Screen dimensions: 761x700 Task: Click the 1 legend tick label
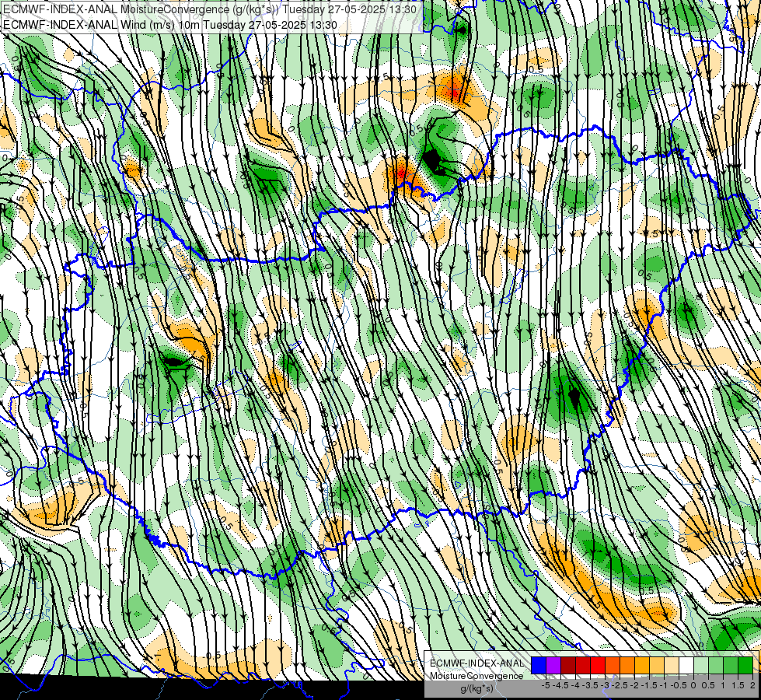coord(723,685)
